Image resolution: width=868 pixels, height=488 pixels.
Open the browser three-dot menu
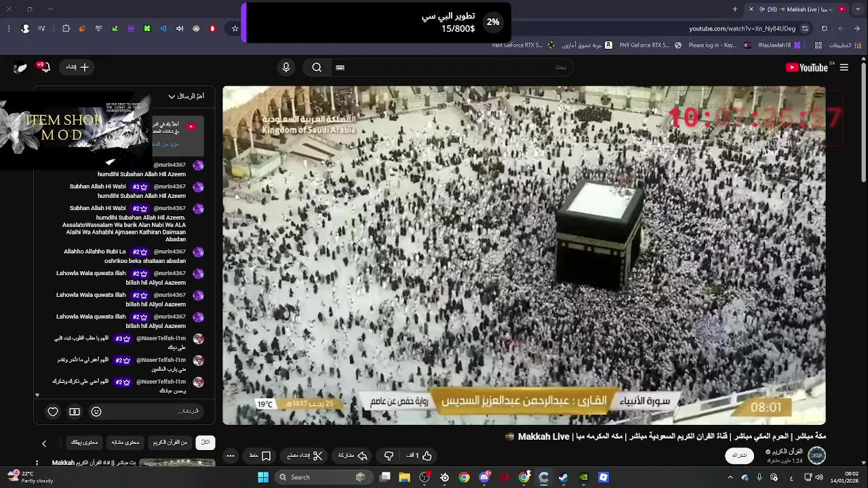[9, 28]
